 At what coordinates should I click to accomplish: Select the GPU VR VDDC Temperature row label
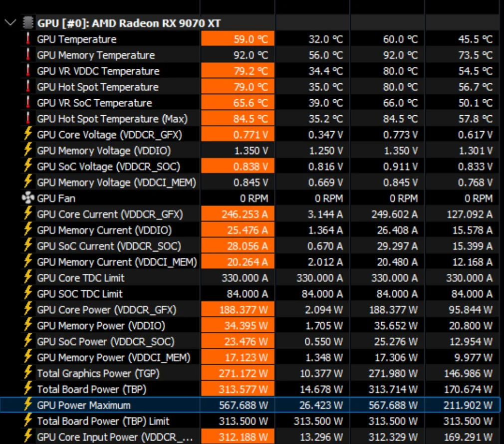(x=98, y=71)
